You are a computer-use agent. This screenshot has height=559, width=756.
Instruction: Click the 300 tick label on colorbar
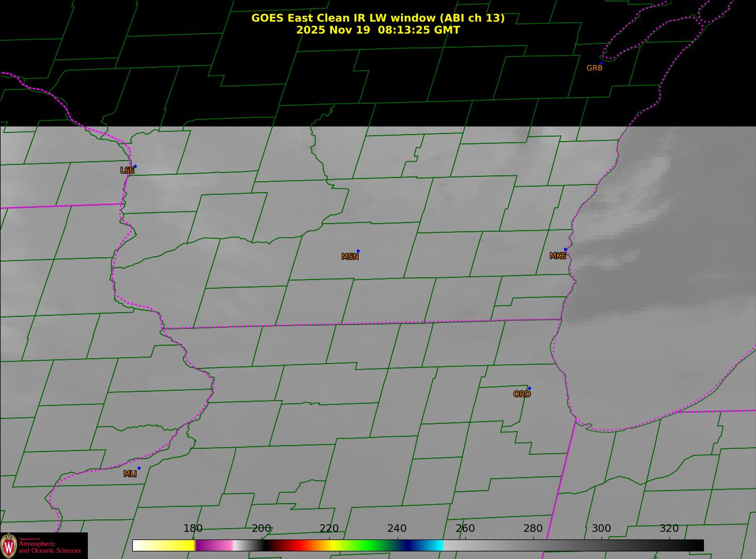click(x=601, y=529)
